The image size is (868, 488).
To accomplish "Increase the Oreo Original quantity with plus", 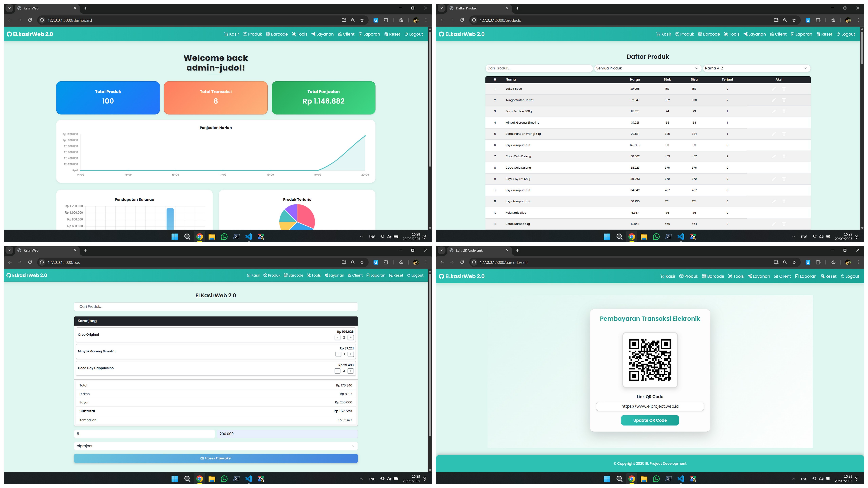I will [x=350, y=338].
